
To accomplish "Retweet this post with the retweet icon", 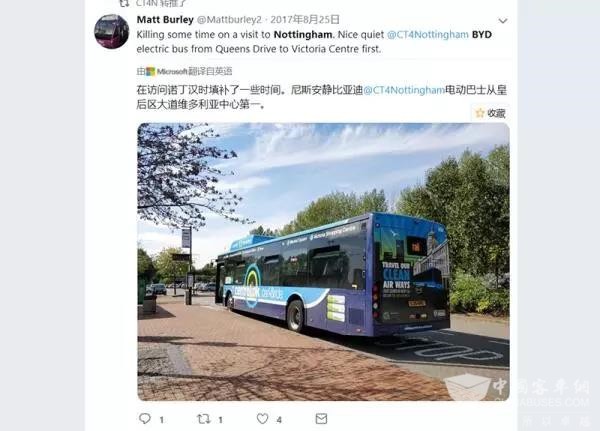I will 204,419.
